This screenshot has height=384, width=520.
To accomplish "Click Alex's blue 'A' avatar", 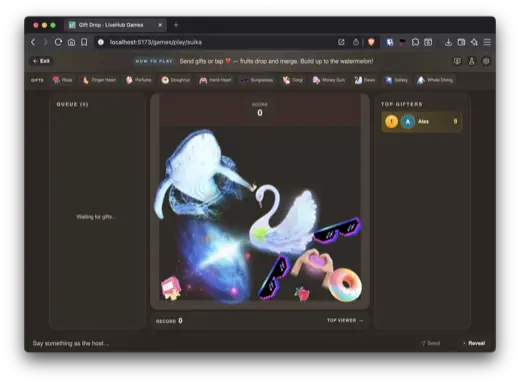I will coord(408,122).
